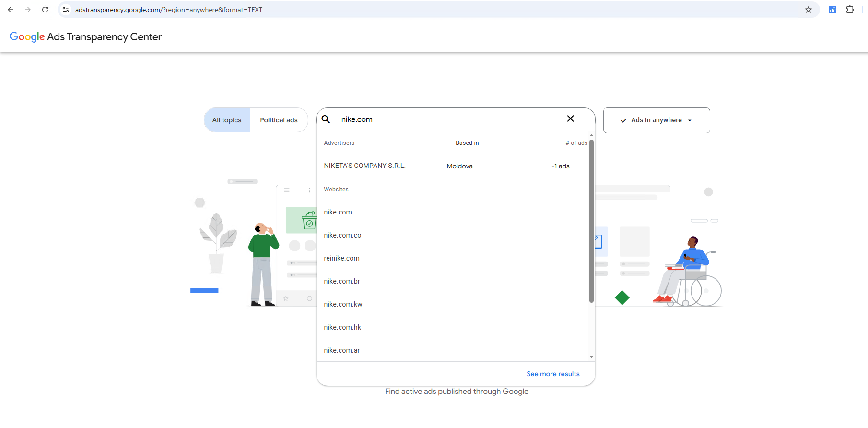868x428 pixels.
Task: Click the Websites section header
Action: coord(336,190)
